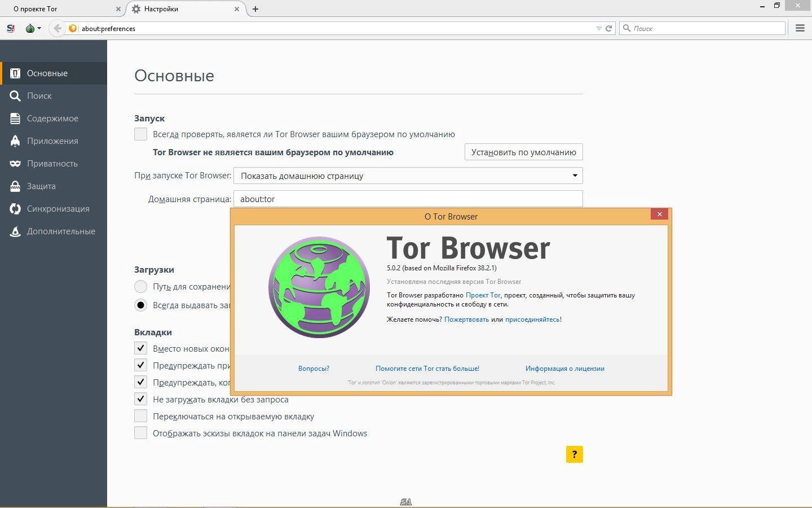Click Установить по умолчанию button
The image size is (812, 508).
(524, 152)
